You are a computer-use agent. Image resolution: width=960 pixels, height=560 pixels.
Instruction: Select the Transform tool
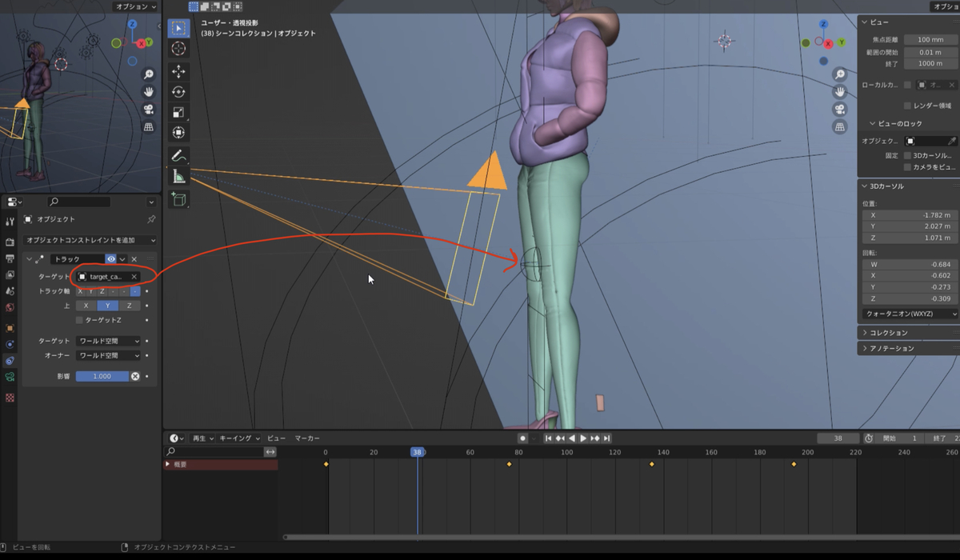[x=178, y=133]
